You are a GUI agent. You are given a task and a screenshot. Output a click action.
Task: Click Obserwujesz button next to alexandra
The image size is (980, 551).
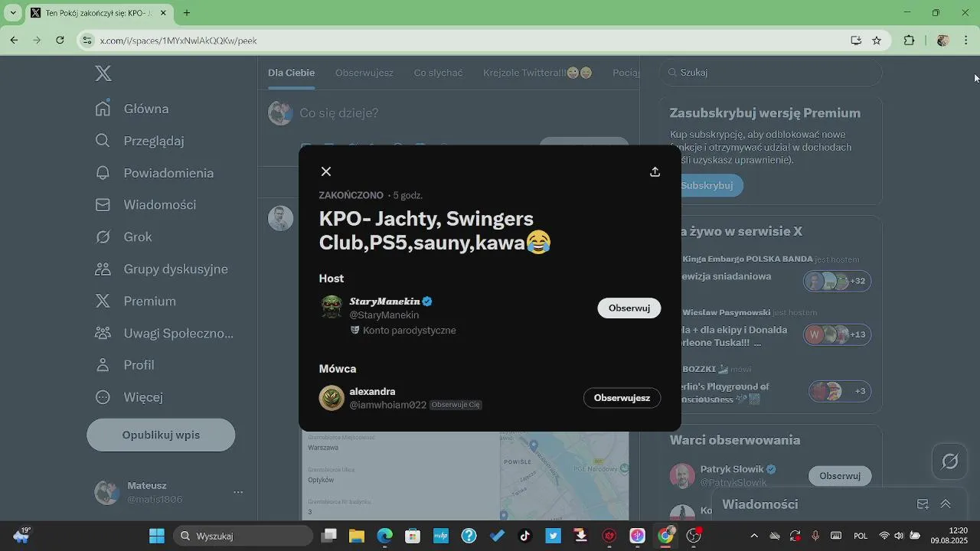coord(622,398)
